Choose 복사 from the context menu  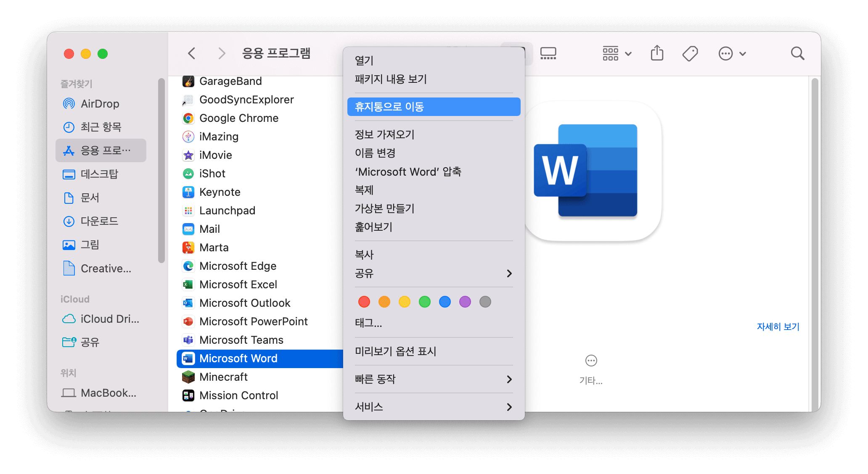434,255
